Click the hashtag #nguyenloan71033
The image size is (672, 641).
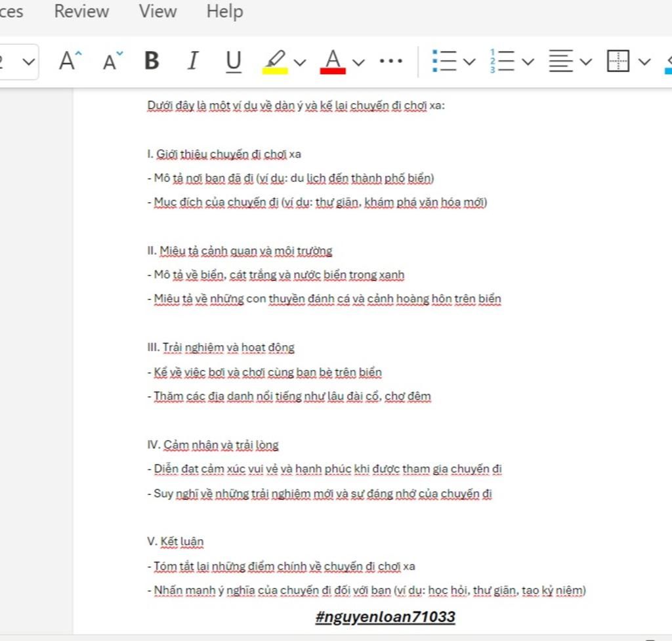[x=385, y=617]
